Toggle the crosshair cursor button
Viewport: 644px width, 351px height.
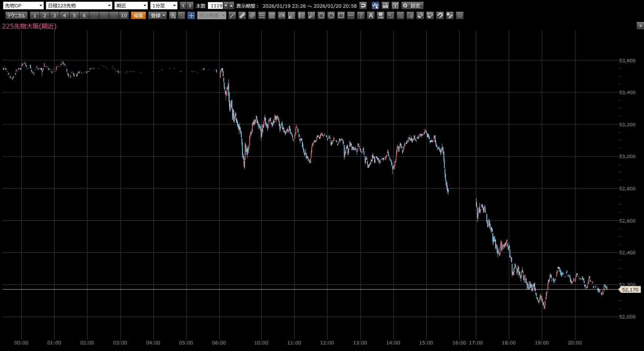coord(191,15)
